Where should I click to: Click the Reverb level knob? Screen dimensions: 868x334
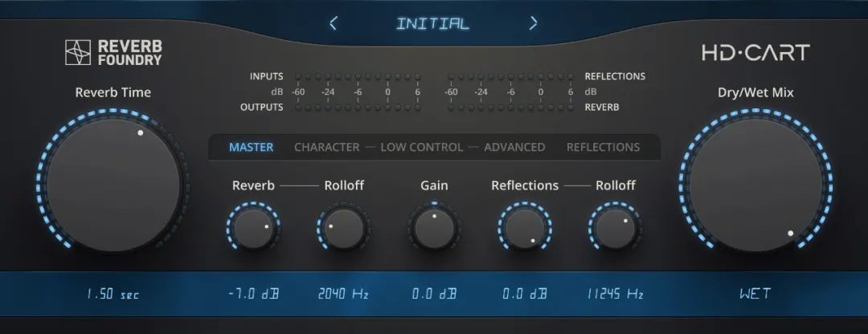click(253, 228)
